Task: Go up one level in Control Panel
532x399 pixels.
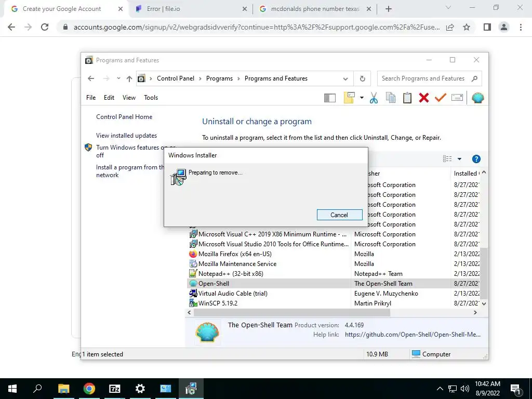Action: point(129,79)
